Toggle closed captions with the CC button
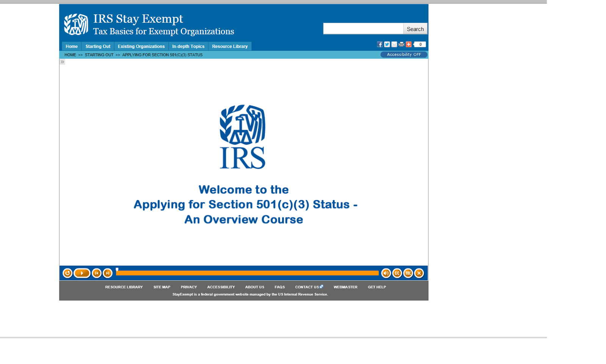This screenshot has width=606, height=364. tap(397, 273)
